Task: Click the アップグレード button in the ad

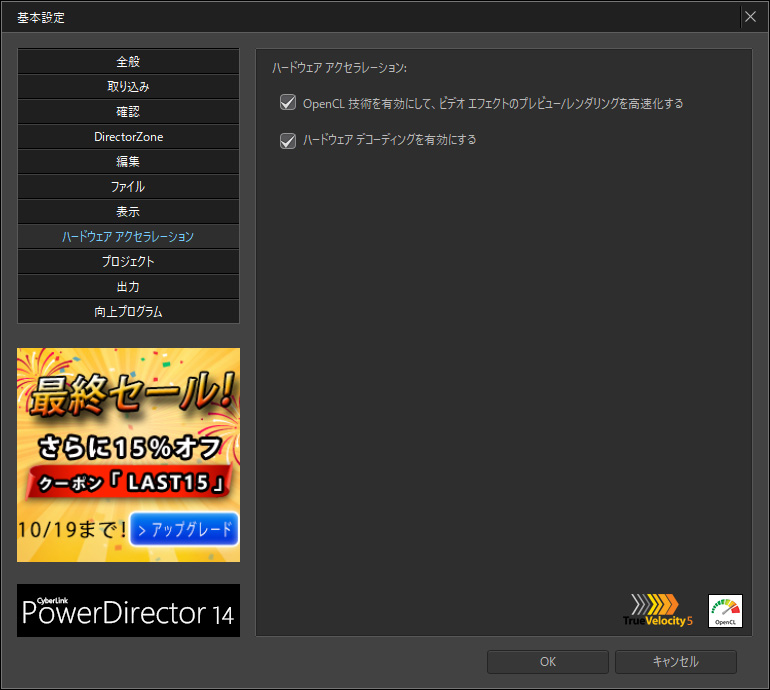Action: pos(184,529)
